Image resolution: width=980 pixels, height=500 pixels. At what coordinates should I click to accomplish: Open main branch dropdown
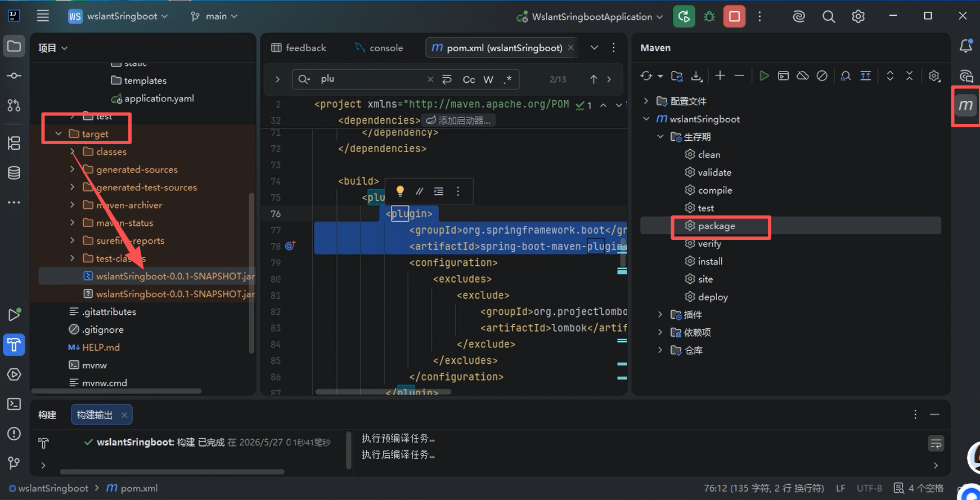(214, 16)
